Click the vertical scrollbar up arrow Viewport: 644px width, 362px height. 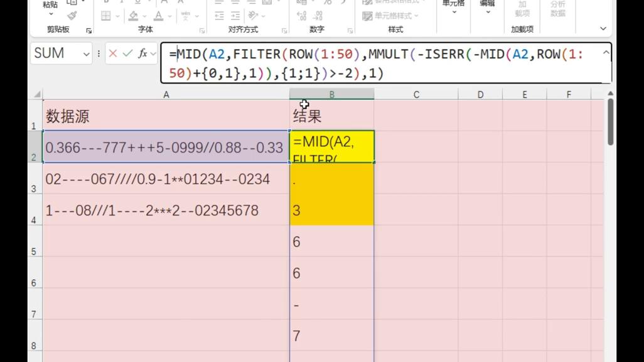[610, 94]
